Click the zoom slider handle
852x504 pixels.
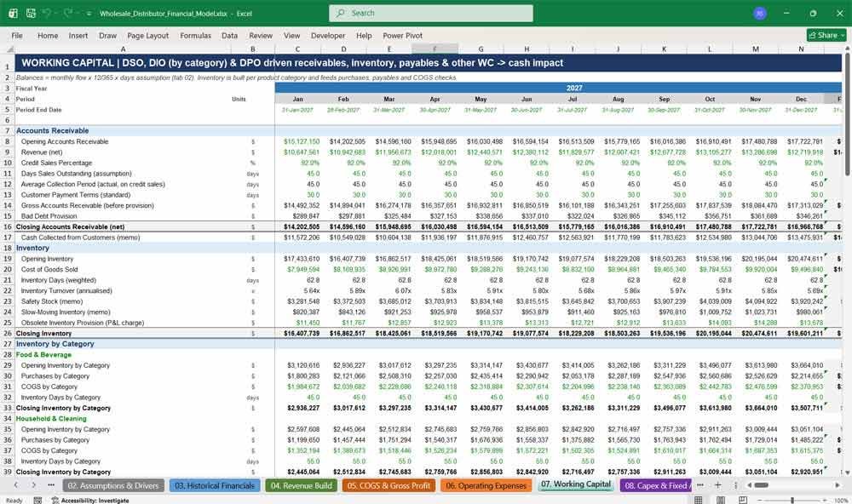point(792,501)
